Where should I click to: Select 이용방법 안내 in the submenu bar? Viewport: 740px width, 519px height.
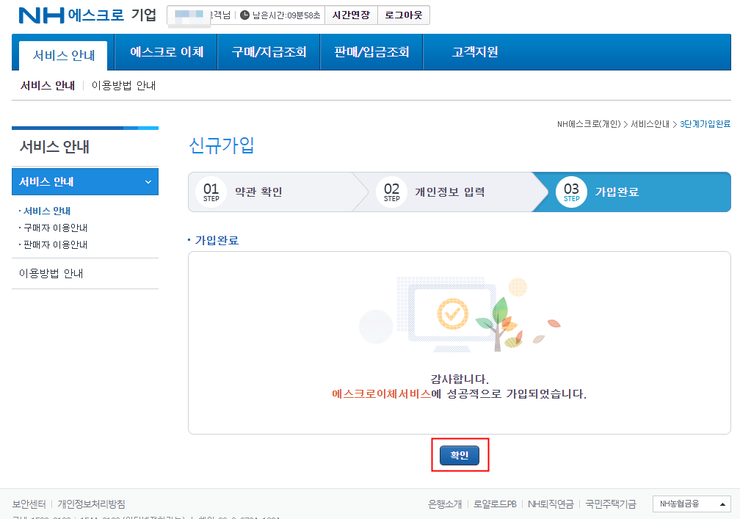(124, 85)
